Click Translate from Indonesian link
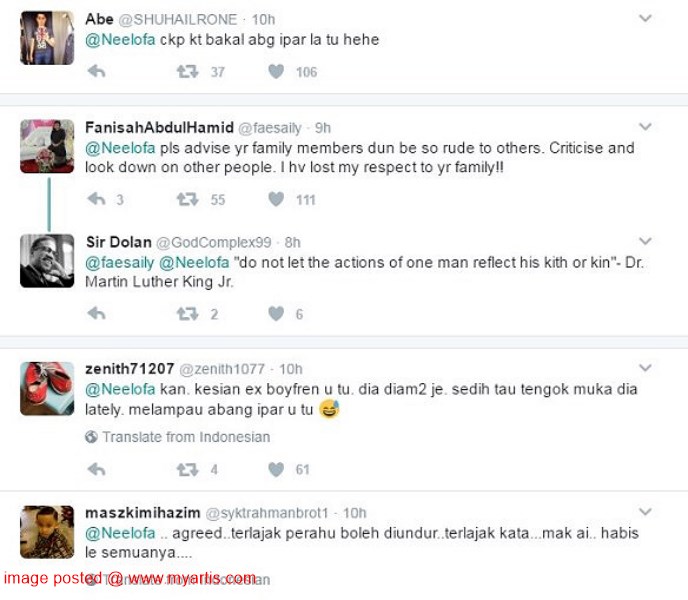The width and height of the screenshot is (688, 600). point(186,437)
